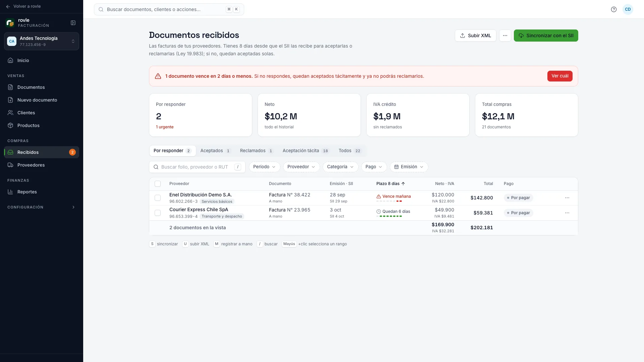Click the warning triangle in the alert banner
The width and height of the screenshot is (644, 362).
click(158, 76)
